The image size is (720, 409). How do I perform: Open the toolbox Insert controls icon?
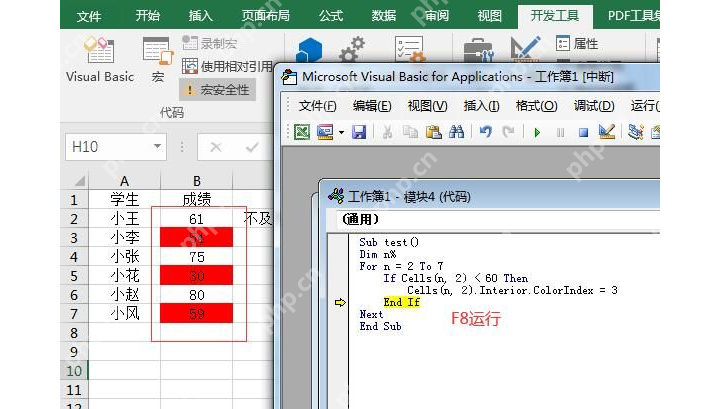tap(478, 50)
